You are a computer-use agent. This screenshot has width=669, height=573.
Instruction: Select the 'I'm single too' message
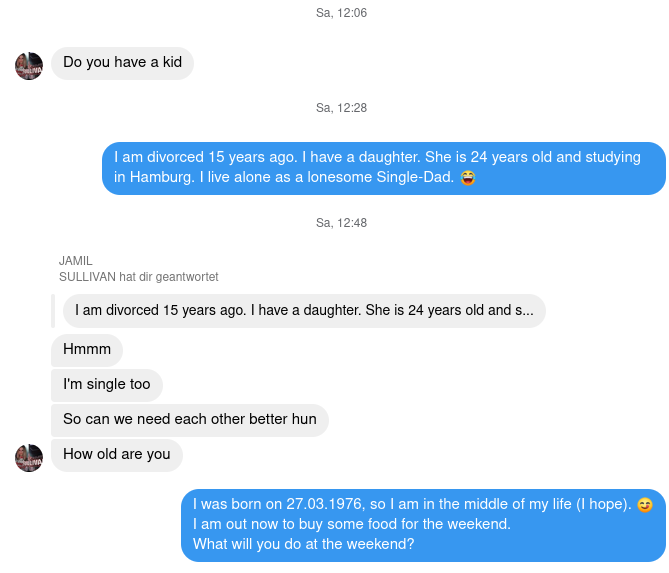point(107,385)
